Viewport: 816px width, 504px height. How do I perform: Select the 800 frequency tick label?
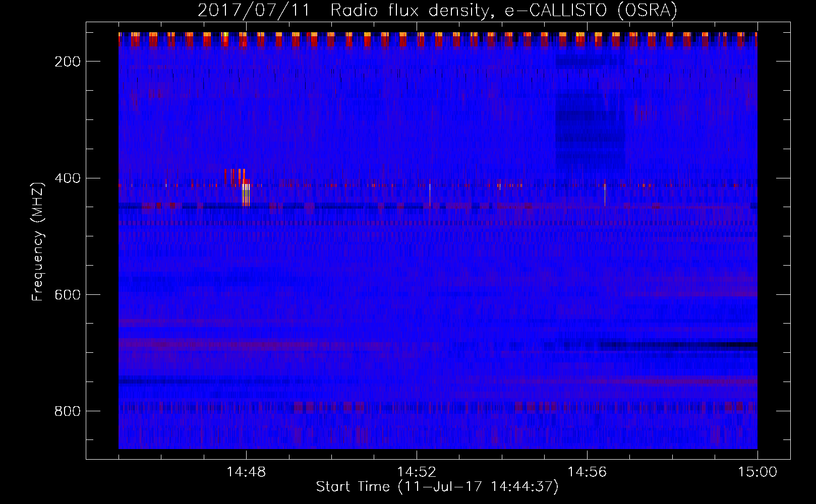[x=68, y=411]
